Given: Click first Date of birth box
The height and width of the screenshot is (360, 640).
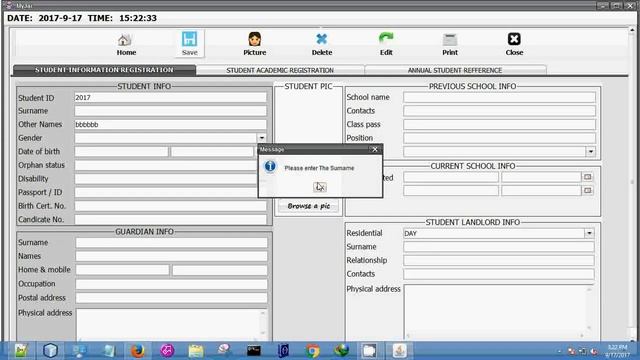Looking at the screenshot, I should point(121,151).
